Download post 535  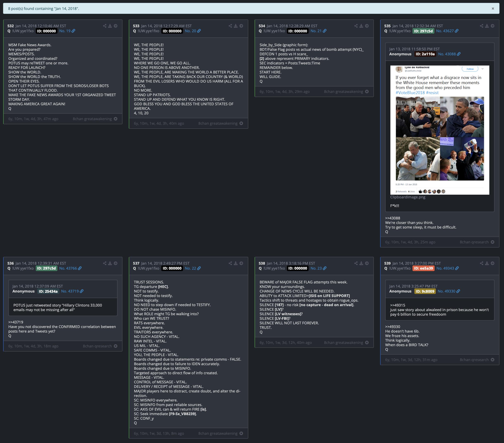[487, 26]
